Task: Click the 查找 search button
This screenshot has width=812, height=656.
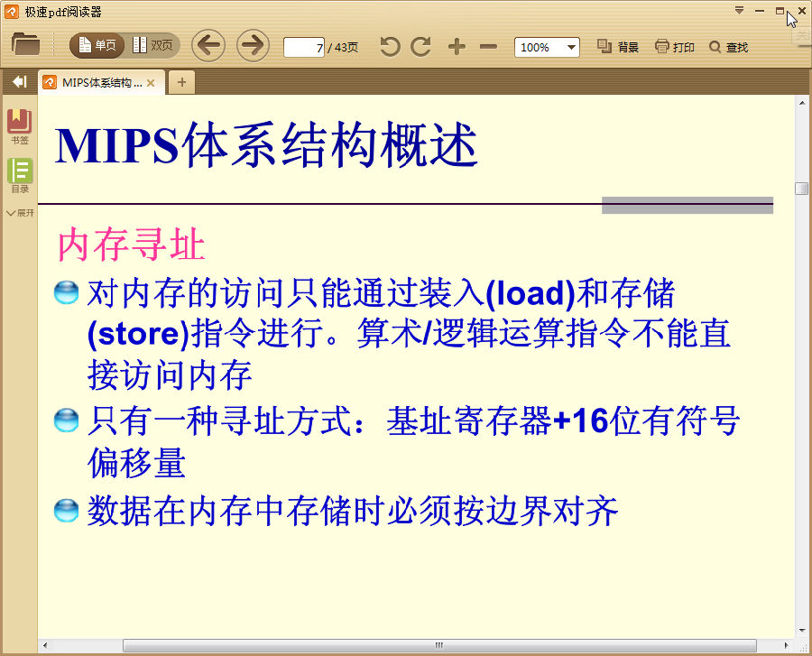Action: (x=729, y=47)
